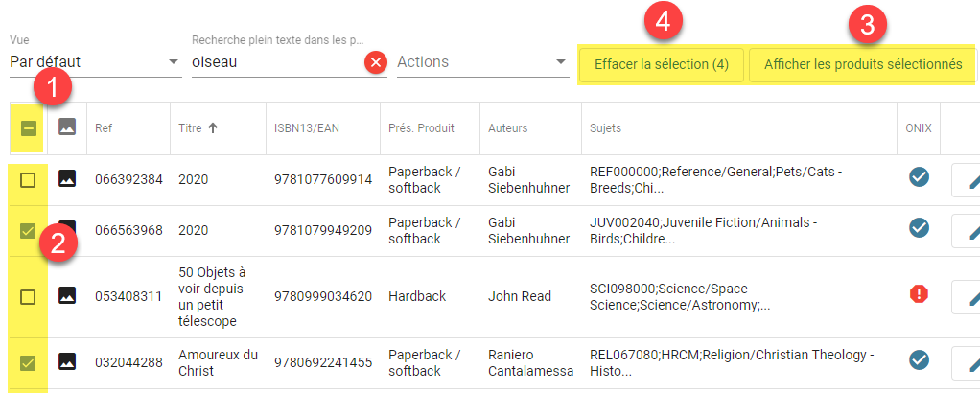
Task: Click the image column header icon
Action: [x=67, y=127]
